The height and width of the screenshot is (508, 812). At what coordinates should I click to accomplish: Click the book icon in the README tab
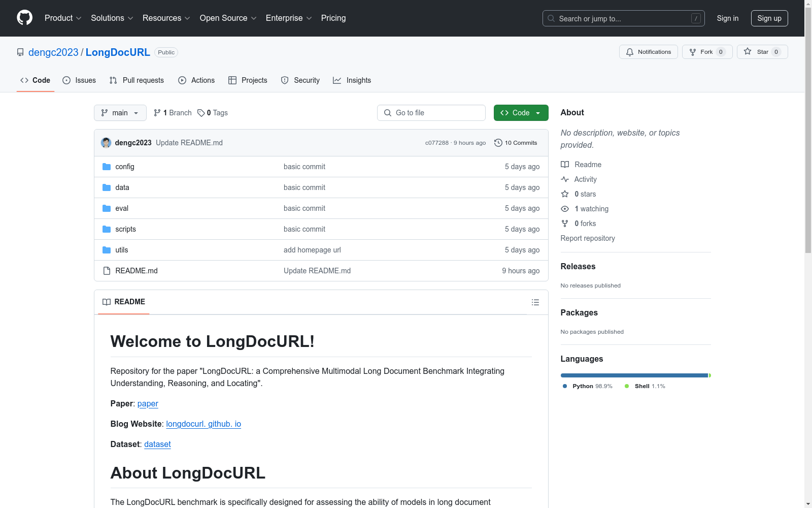click(x=107, y=302)
